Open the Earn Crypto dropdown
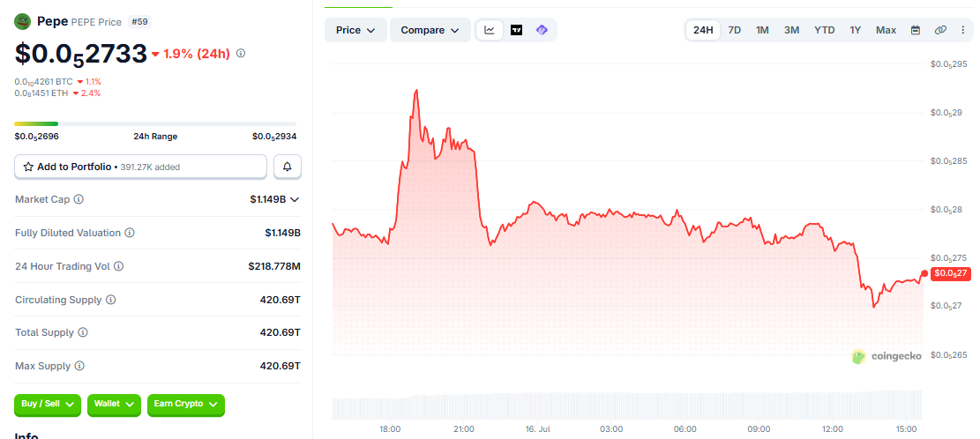 [185, 405]
